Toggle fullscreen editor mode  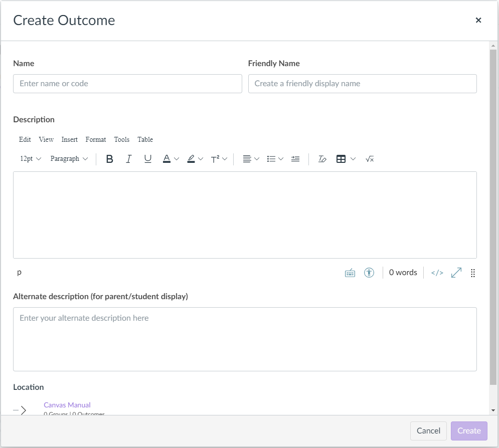click(456, 273)
